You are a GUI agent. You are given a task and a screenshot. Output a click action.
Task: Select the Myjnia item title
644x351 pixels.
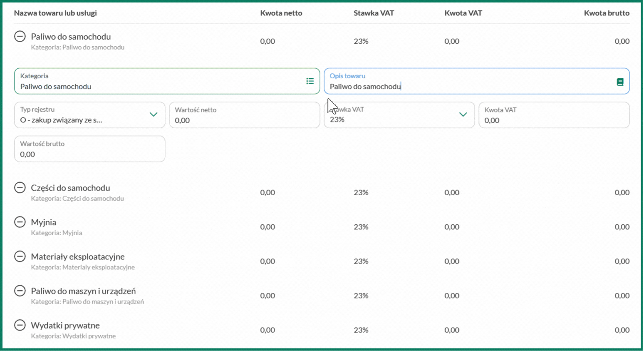[44, 222]
